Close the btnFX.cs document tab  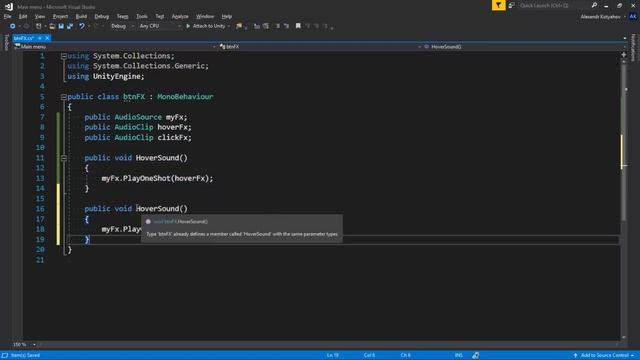click(47, 38)
